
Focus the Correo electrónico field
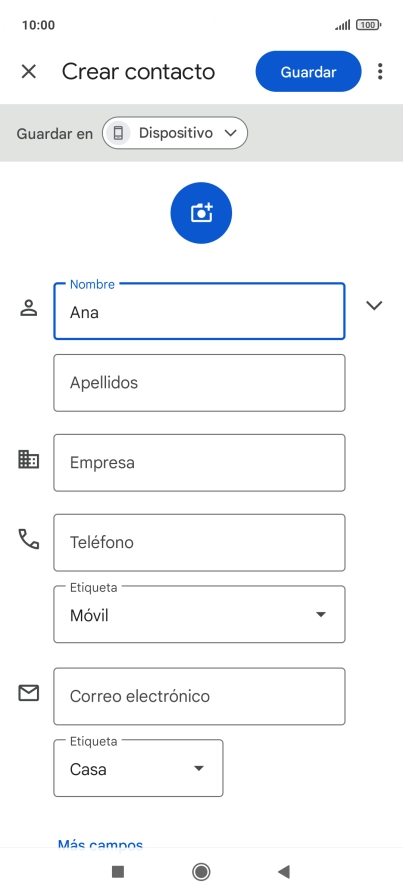click(199, 697)
